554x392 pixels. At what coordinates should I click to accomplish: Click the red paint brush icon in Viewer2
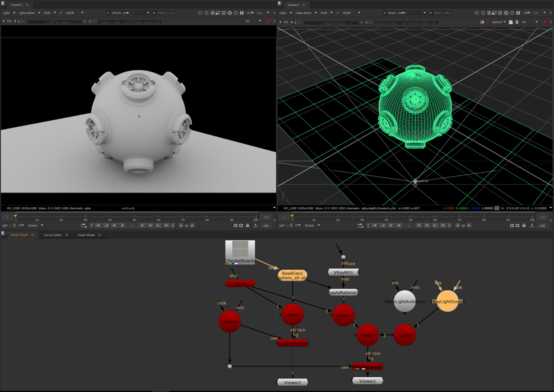click(545, 21)
